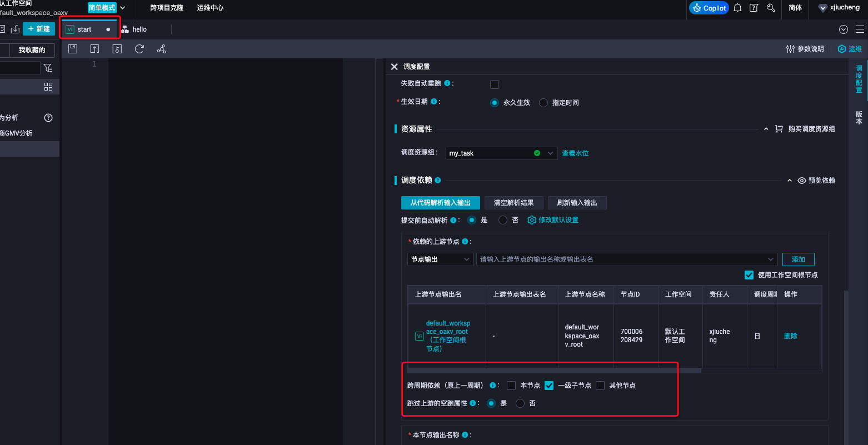Click the circled down-arrow tab list button
Image resolution: width=868 pixels, height=445 pixels.
pos(844,29)
